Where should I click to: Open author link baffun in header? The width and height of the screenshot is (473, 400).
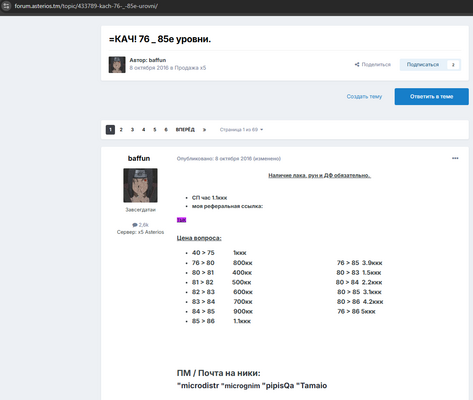click(x=157, y=60)
